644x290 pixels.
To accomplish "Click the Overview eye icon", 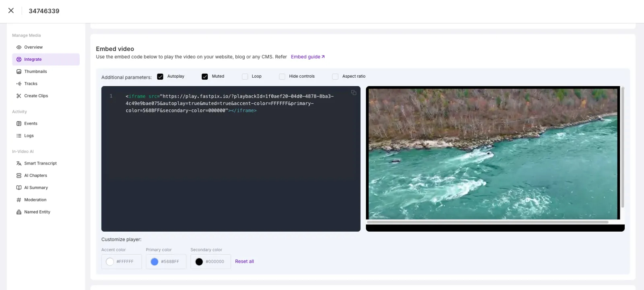I will pyautogui.click(x=19, y=47).
